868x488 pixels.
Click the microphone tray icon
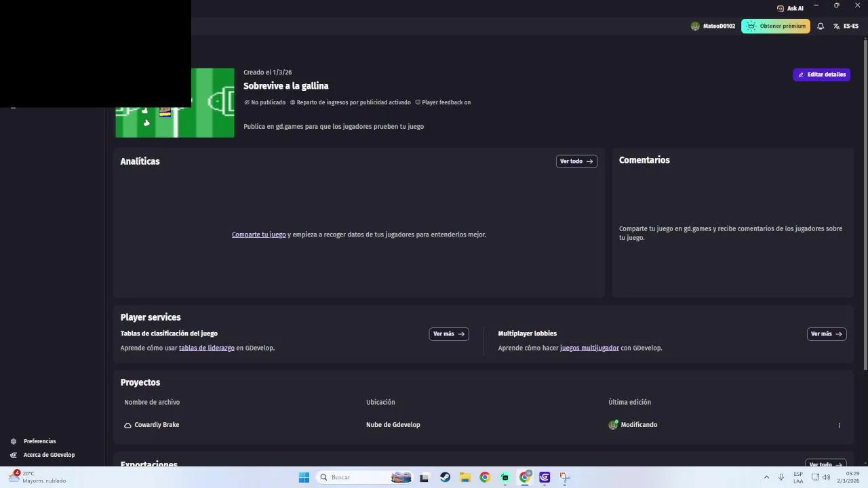(781, 477)
